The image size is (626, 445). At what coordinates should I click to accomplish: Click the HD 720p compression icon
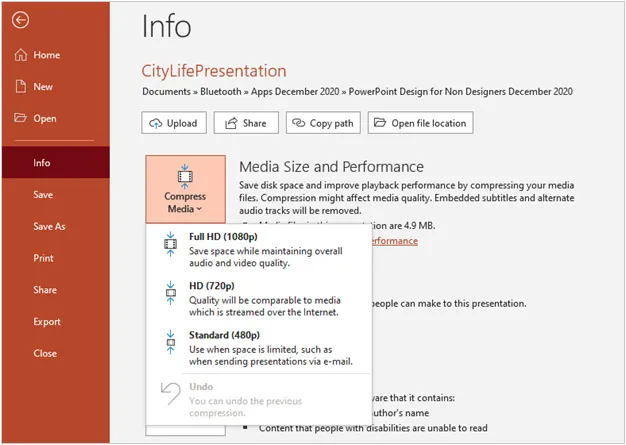coord(170,293)
